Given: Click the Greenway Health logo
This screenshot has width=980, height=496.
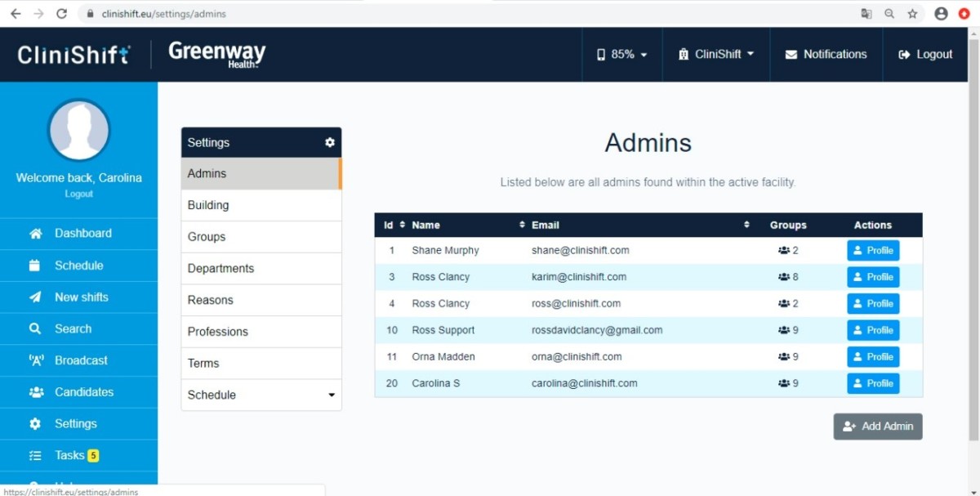Looking at the screenshot, I should coord(216,54).
